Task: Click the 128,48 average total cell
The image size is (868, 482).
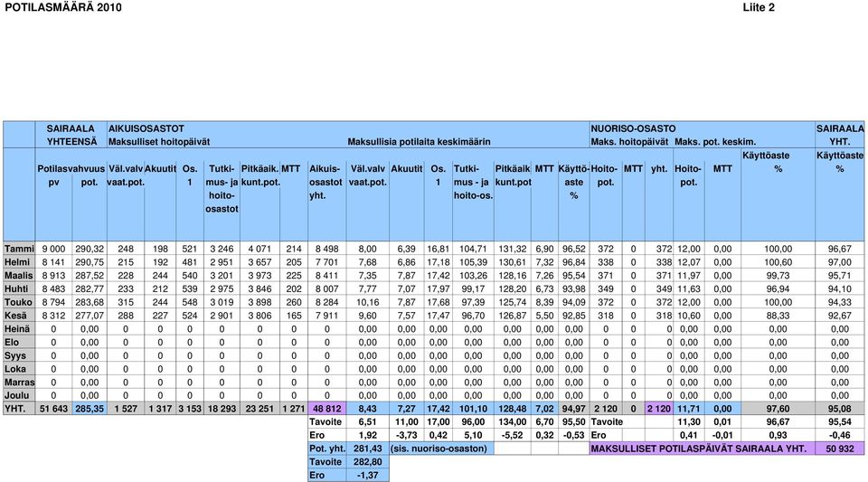Action: 513,409
